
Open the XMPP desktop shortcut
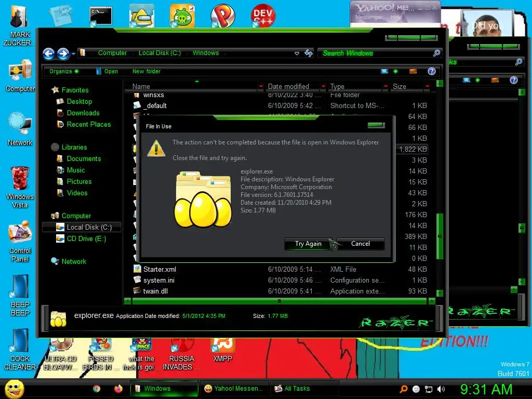coord(222,351)
